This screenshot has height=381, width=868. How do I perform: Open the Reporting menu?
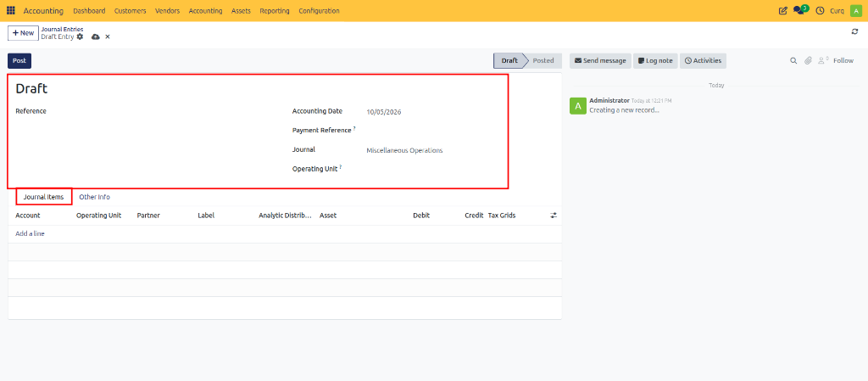(x=275, y=11)
